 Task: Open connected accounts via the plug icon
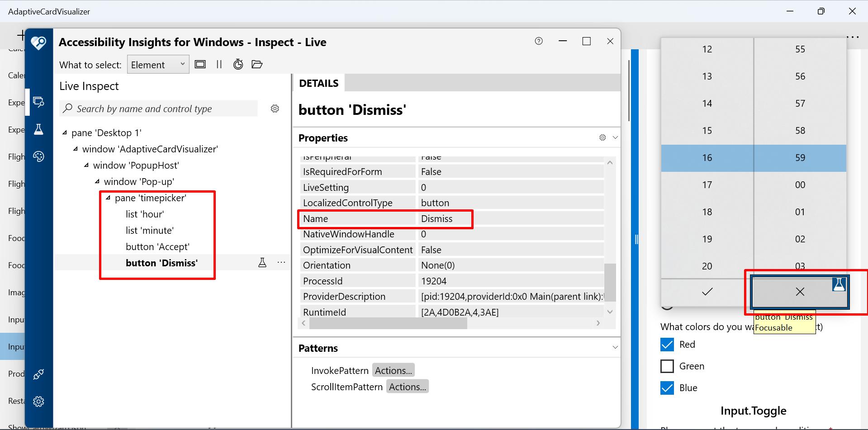[x=38, y=374]
